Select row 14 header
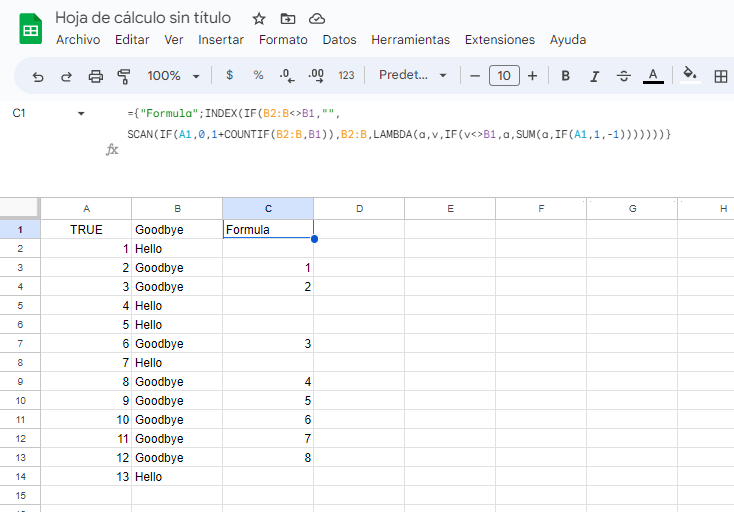The image size is (734, 512). (20, 476)
